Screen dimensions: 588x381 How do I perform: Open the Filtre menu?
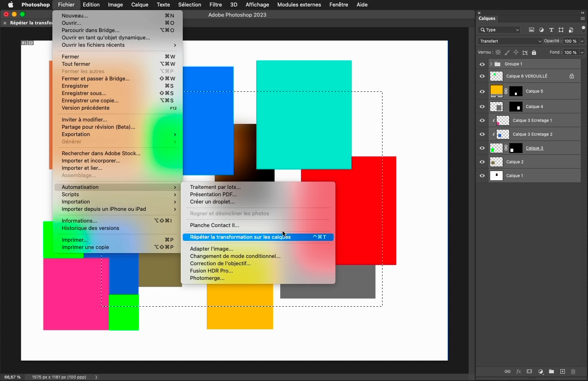(x=216, y=4)
